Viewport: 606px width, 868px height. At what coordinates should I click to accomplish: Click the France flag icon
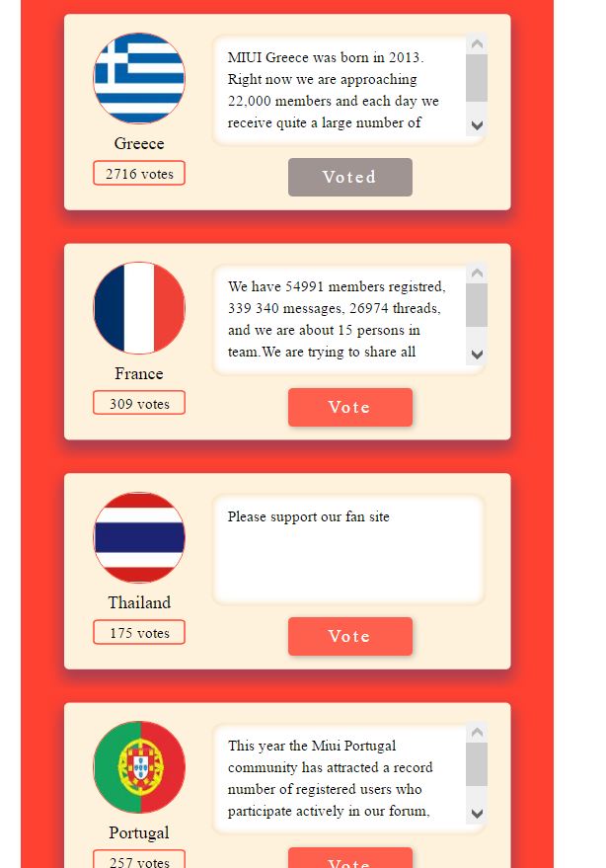coord(139,308)
